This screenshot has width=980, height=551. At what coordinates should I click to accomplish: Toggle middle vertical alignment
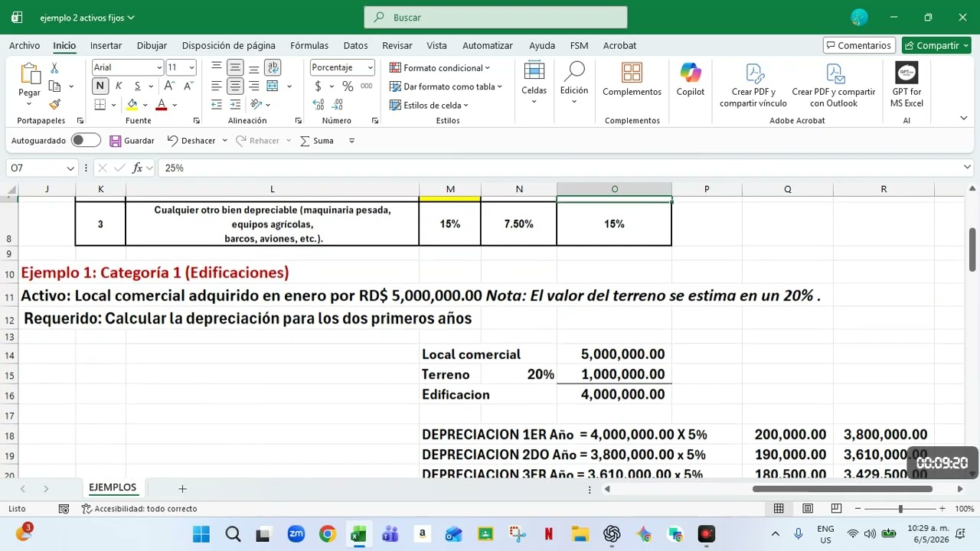coord(235,67)
